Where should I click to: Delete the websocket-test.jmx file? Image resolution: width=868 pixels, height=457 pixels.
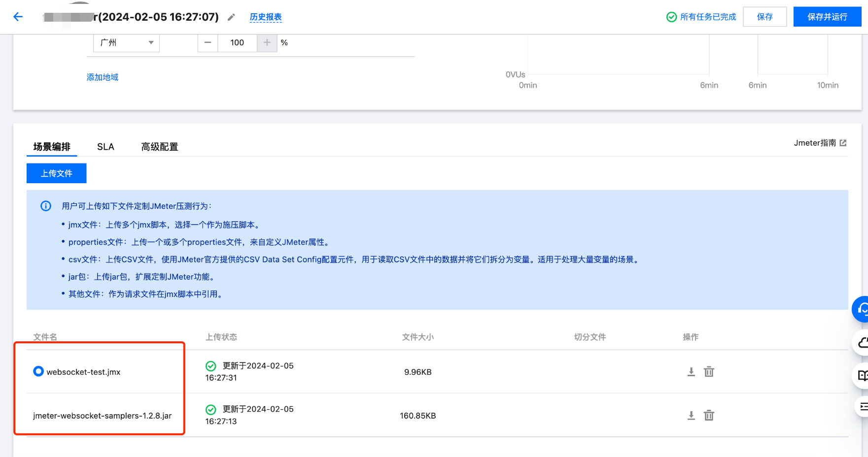coord(709,372)
